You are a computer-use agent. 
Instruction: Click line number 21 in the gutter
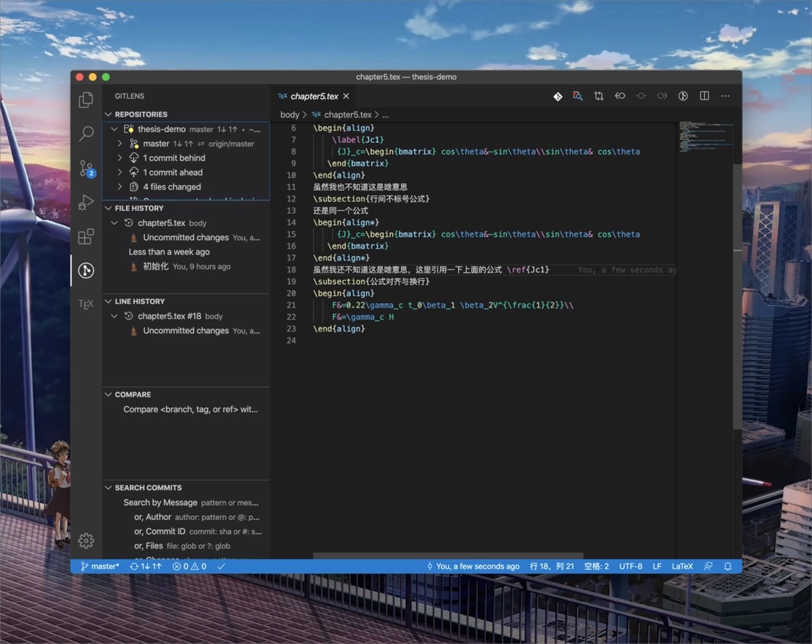tap(291, 305)
